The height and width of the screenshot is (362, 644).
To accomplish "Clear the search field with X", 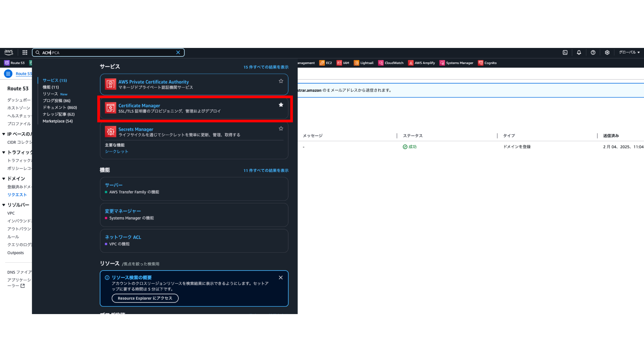I will (178, 52).
